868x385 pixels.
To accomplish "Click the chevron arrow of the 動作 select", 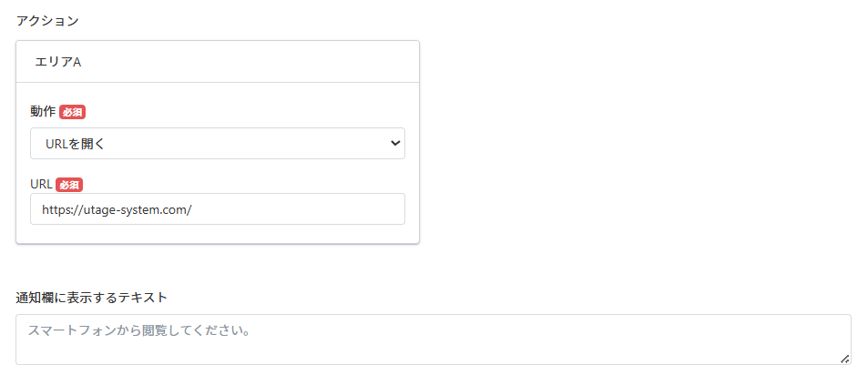I will [x=394, y=143].
